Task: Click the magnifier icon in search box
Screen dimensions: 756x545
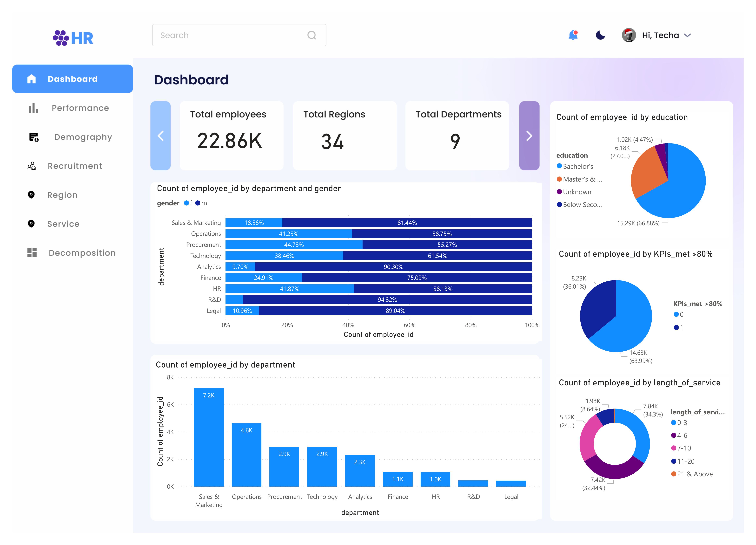Action: point(311,35)
